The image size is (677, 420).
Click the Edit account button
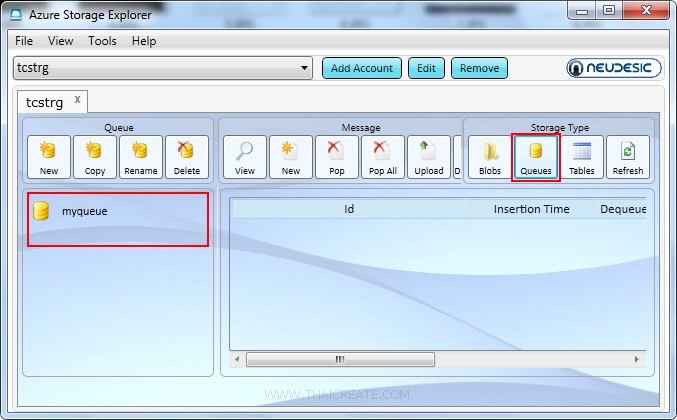click(x=426, y=68)
